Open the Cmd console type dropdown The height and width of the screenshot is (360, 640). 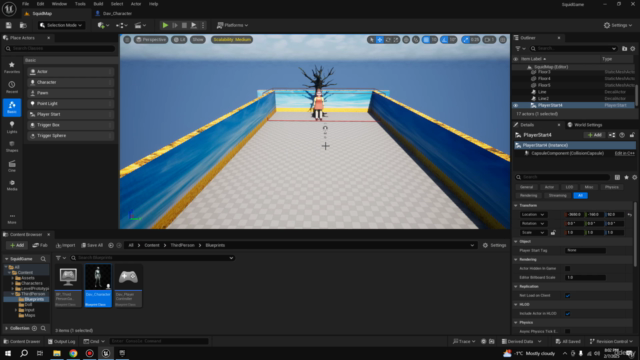94,342
